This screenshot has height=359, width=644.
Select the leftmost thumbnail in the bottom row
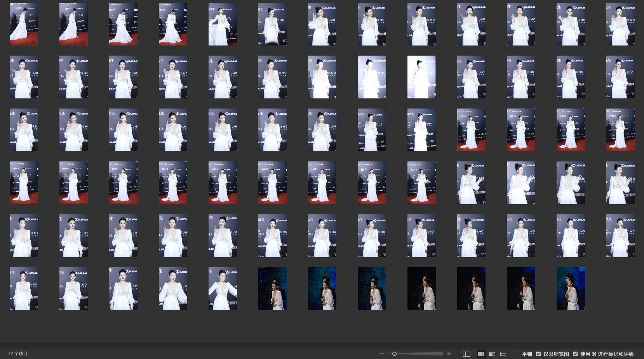click(24, 289)
